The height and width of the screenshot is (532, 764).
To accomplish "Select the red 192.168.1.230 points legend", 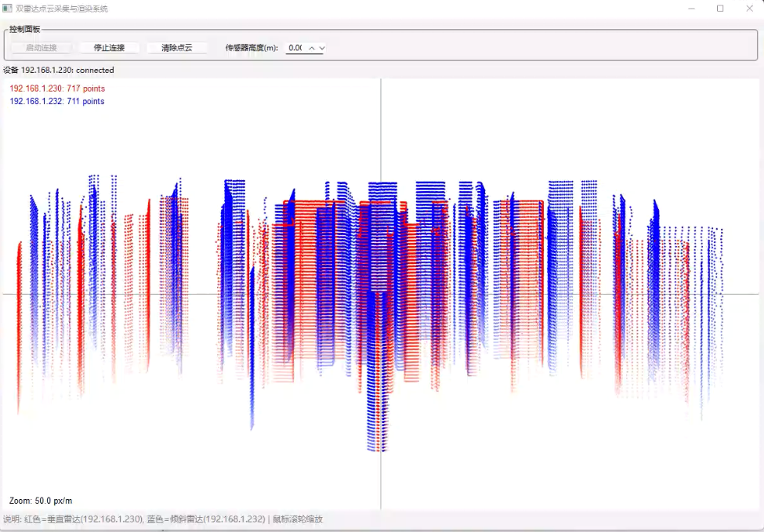I will click(x=57, y=89).
